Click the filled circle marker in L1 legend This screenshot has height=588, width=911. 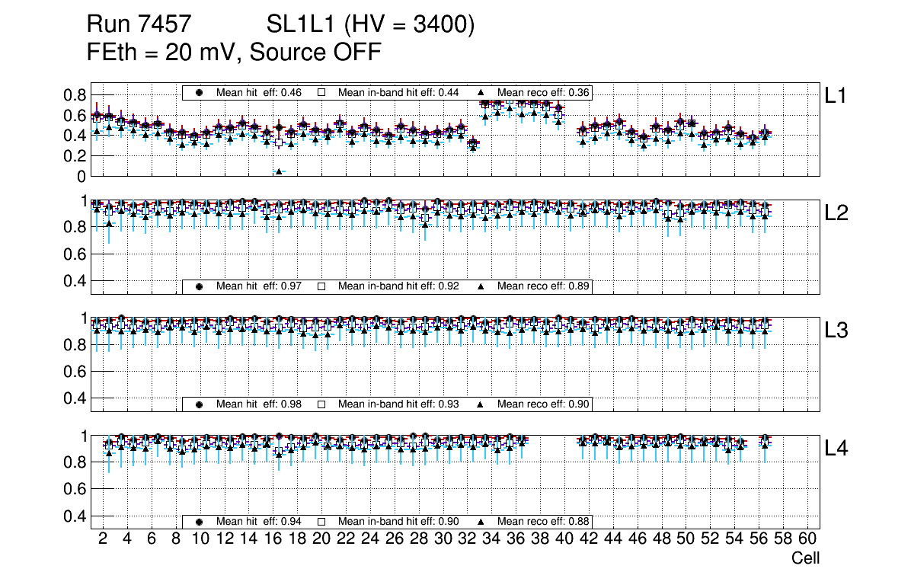click(200, 92)
